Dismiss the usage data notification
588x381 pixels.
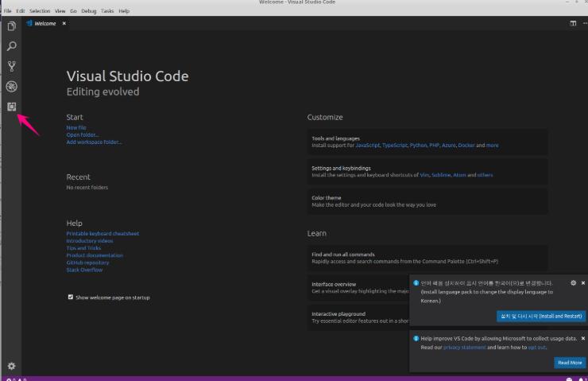click(x=583, y=339)
